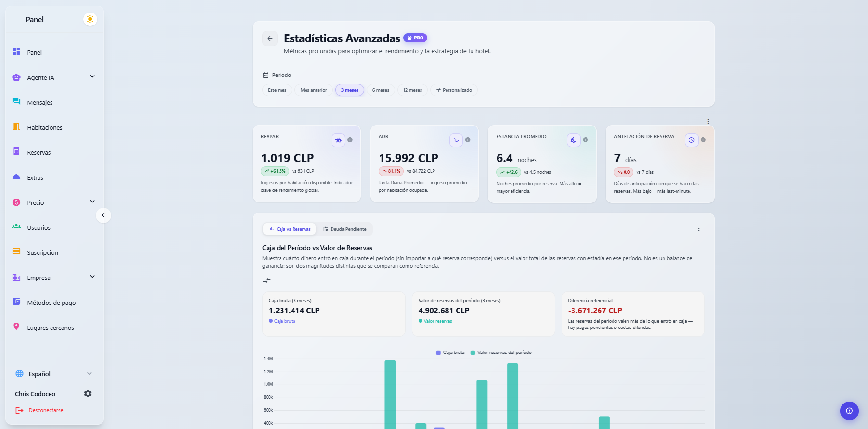Open the Usuarios group icon

pyautogui.click(x=16, y=227)
